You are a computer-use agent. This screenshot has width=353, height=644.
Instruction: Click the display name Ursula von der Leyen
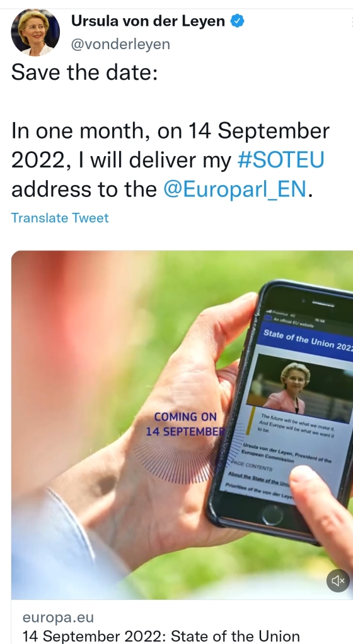pos(148,21)
